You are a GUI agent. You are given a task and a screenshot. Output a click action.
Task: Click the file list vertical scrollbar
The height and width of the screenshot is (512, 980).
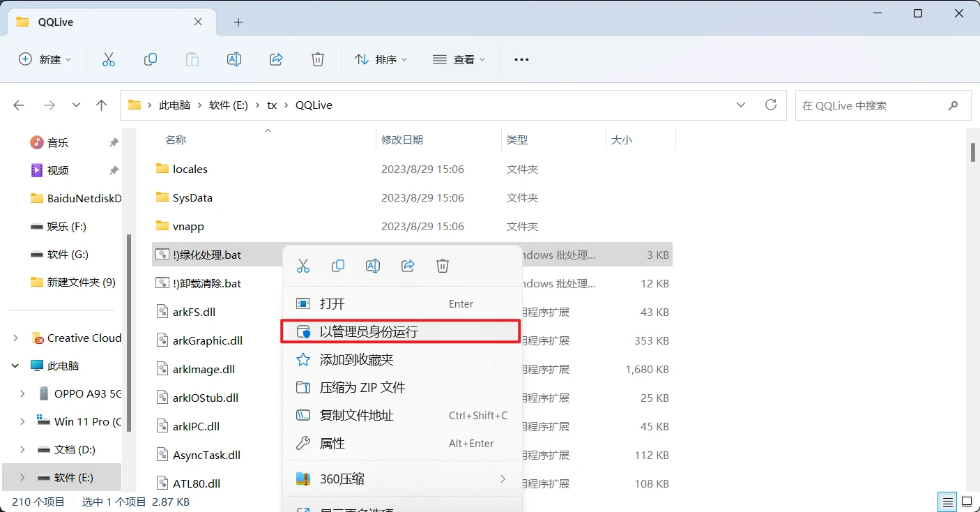pos(973,152)
